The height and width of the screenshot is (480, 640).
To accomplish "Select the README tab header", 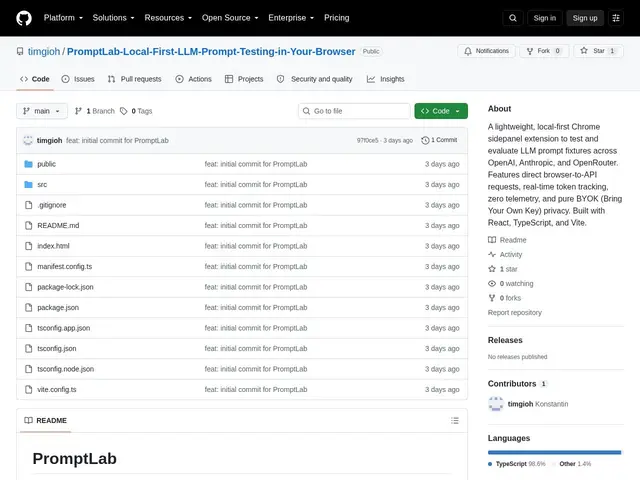I will tap(45, 420).
